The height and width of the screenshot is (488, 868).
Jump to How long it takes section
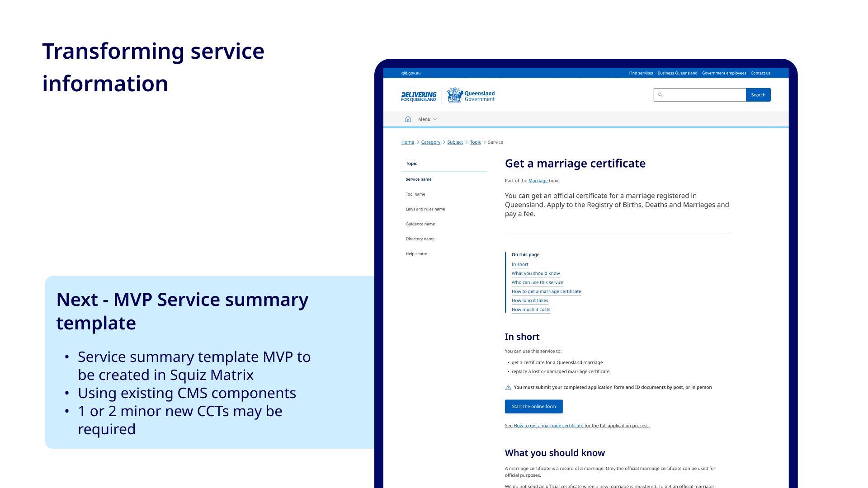pos(529,300)
